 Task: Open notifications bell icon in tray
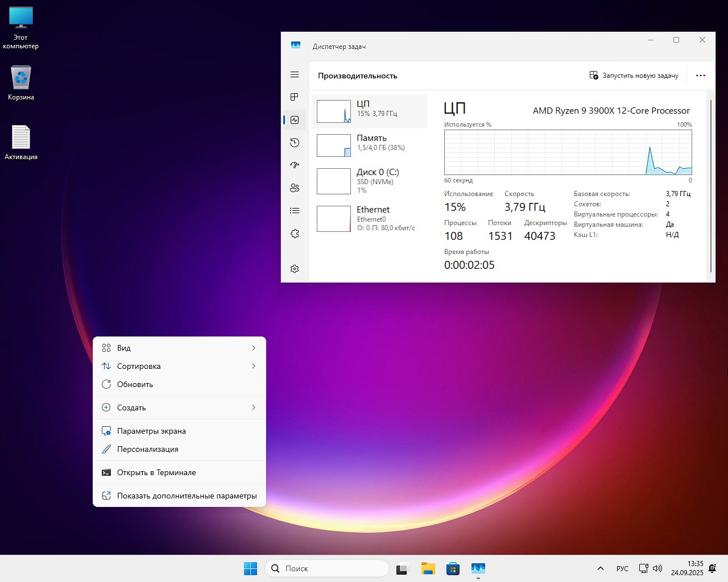point(713,568)
